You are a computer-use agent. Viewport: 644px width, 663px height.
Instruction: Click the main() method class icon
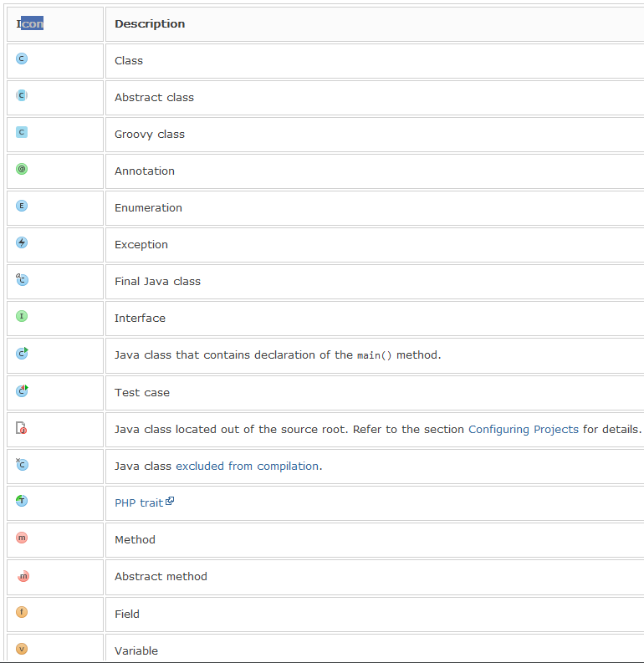tap(22, 353)
